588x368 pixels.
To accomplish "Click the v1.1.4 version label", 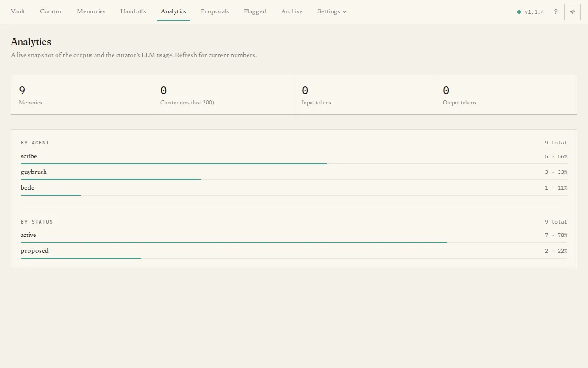I will [x=534, y=12].
